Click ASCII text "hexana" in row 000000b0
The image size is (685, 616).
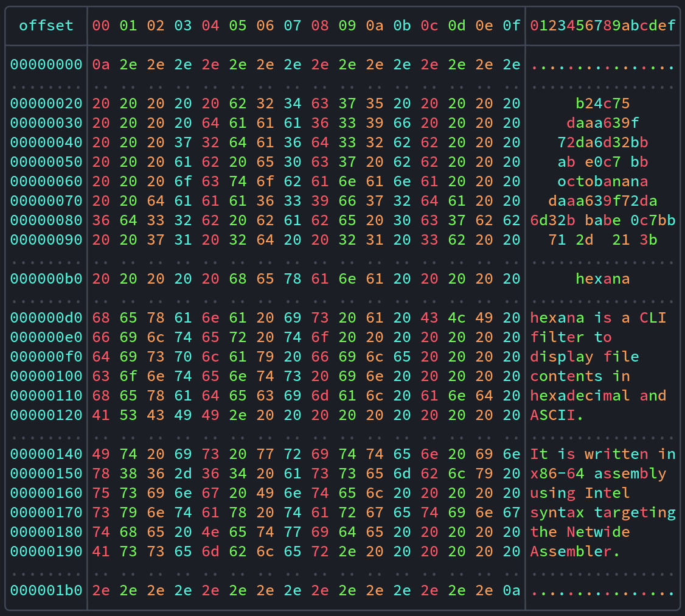(603, 279)
